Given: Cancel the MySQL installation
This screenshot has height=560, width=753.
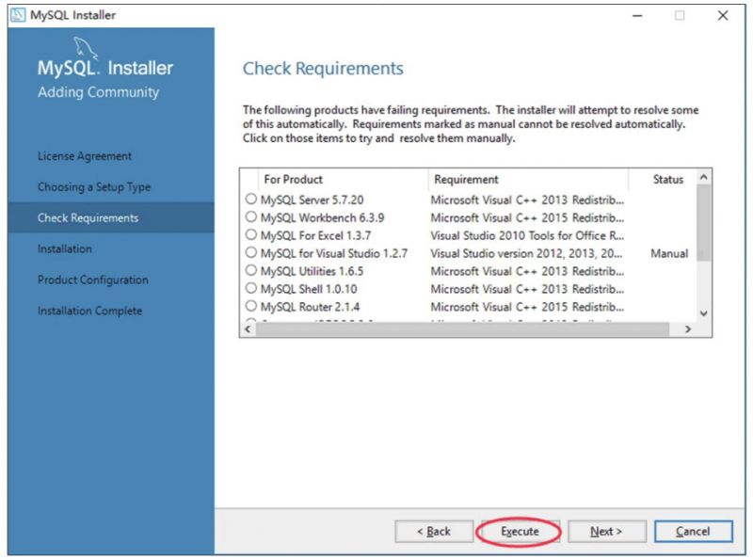Looking at the screenshot, I should coord(693,531).
